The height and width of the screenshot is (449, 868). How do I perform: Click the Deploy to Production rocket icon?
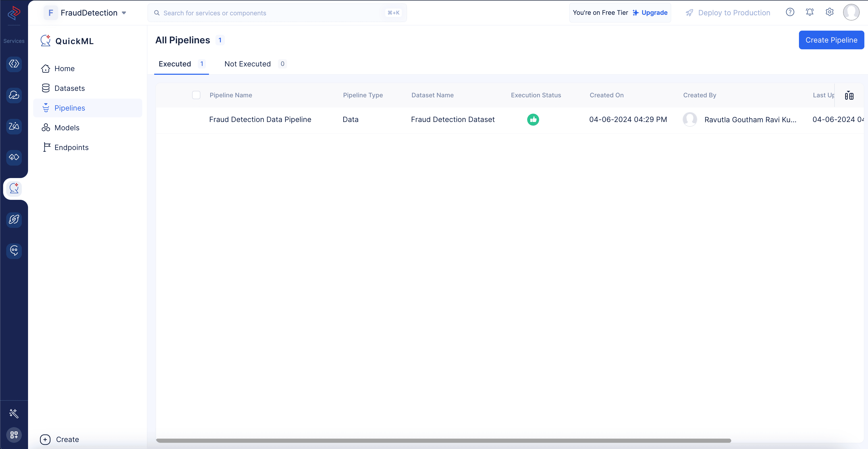click(x=690, y=13)
